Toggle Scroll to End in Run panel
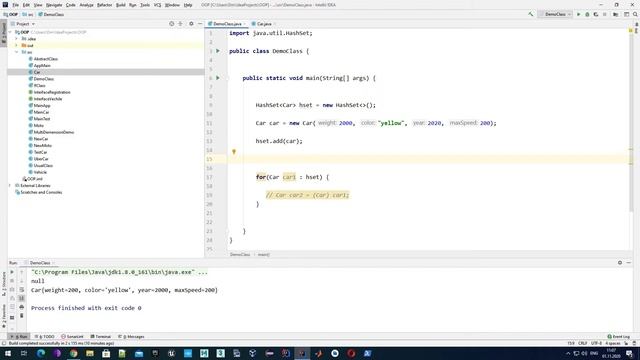Screen dimensions: 640x360 (x=22, y=298)
